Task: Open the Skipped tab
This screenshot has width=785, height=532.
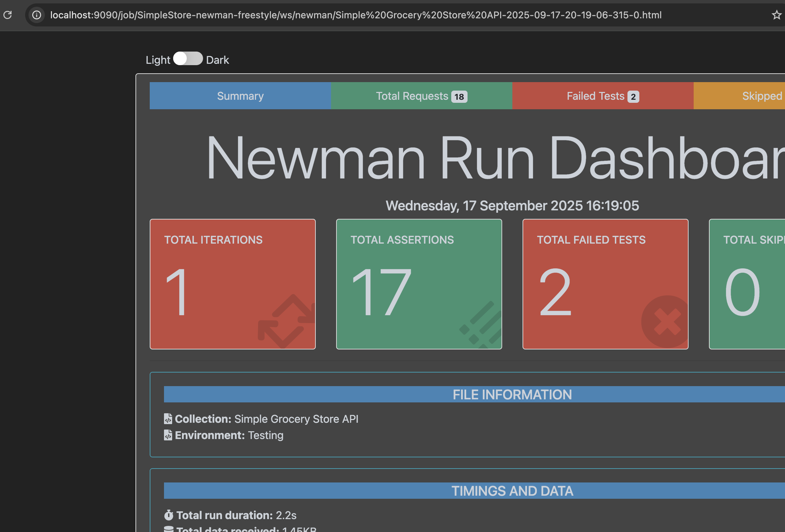Action: pos(740,96)
